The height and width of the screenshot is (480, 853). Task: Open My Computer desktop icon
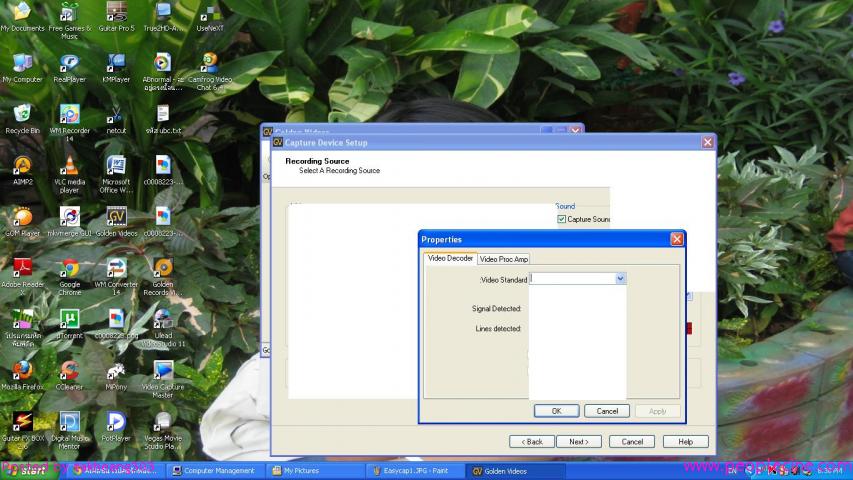pyautogui.click(x=22, y=67)
